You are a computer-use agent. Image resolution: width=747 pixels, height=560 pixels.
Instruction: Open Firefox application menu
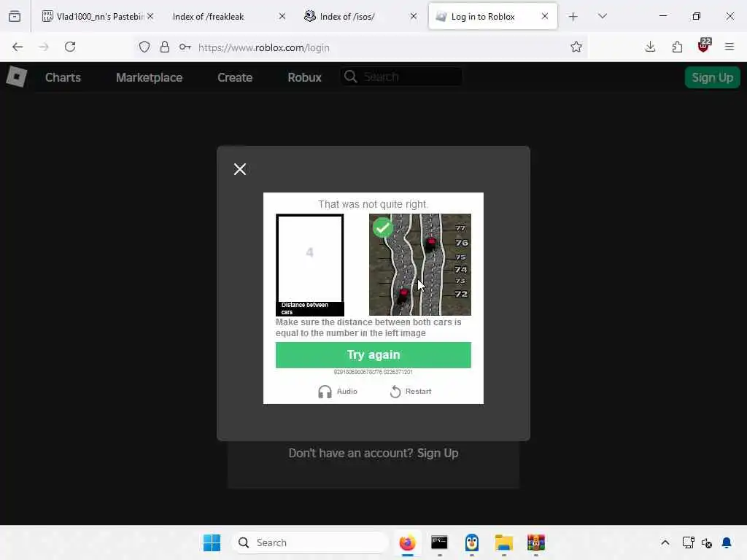[729, 47]
